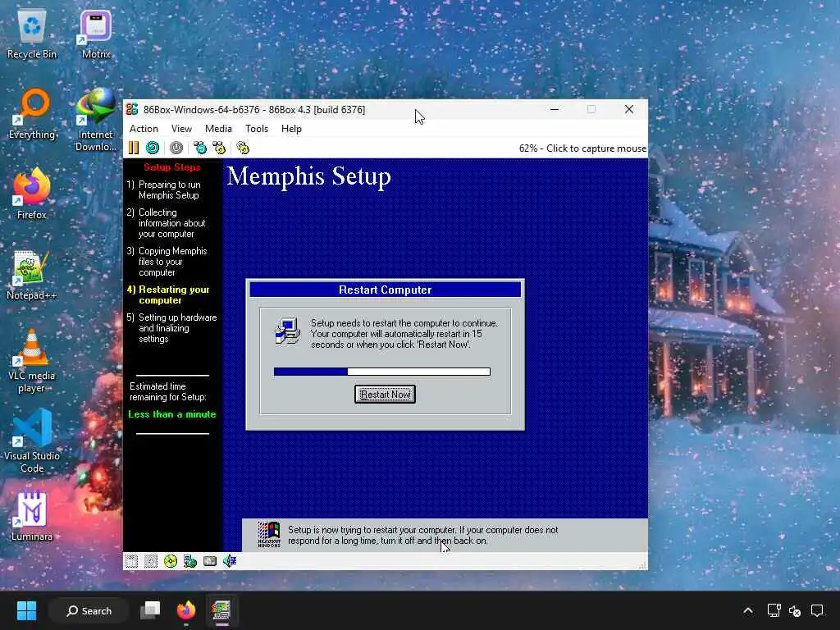840x630 pixels.
Task: Open the View menu
Action: [181, 129]
